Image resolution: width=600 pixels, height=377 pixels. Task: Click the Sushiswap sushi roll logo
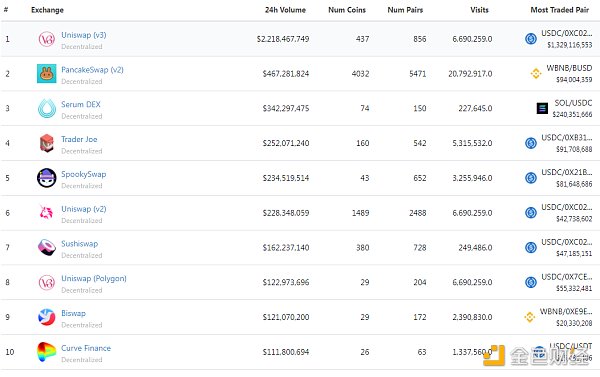pos(47,247)
